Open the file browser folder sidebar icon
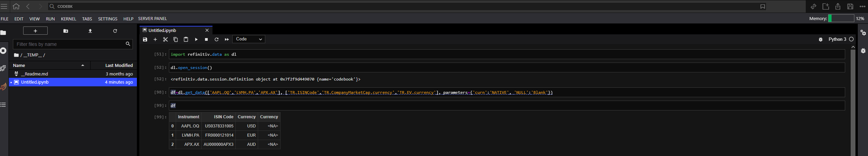The width and height of the screenshot is (868, 156). [3, 33]
